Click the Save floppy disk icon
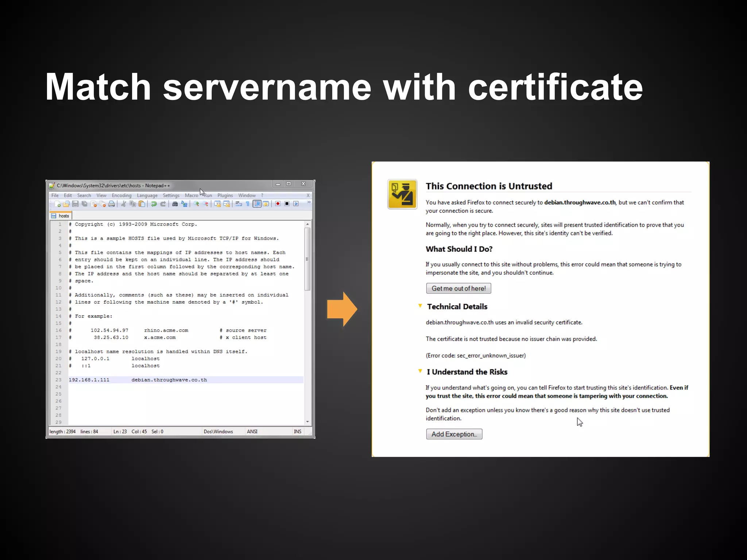747x560 pixels. [x=76, y=204]
